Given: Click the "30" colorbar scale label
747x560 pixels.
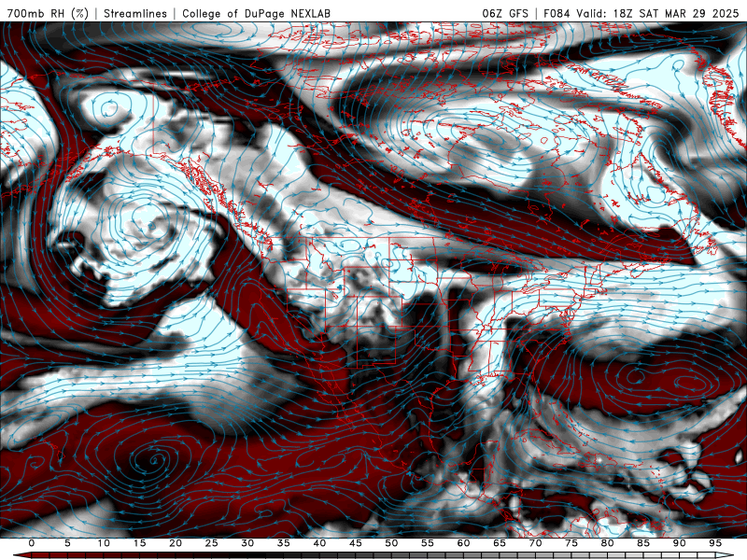Looking at the screenshot, I should click(x=247, y=543).
